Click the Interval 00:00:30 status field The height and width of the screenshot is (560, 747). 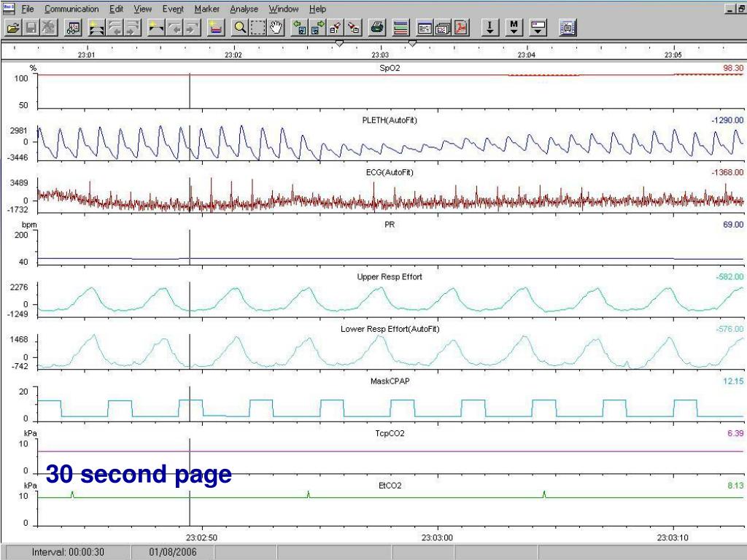[68, 552]
